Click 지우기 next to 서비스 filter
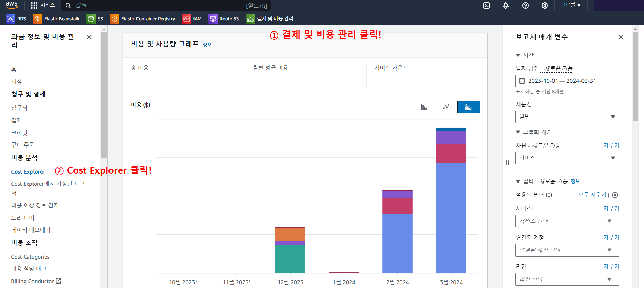This screenshot has height=288, width=644. click(611, 208)
